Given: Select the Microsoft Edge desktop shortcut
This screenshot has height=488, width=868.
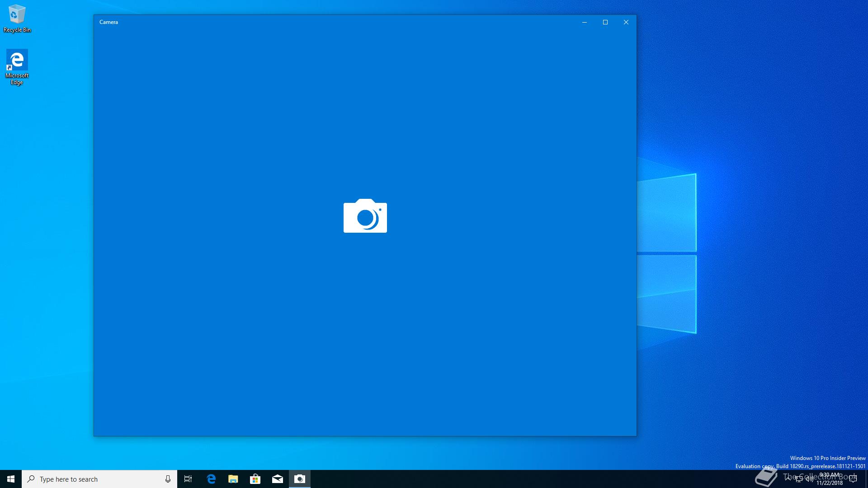Looking at the screenshot, I should (x=17, y=66).
